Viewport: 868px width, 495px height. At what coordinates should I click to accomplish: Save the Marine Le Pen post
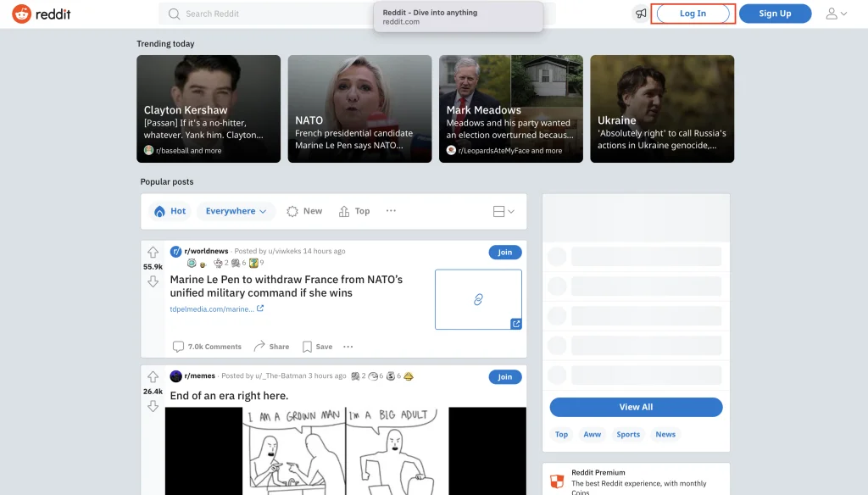pyautogui.click(x=318, y=347)
